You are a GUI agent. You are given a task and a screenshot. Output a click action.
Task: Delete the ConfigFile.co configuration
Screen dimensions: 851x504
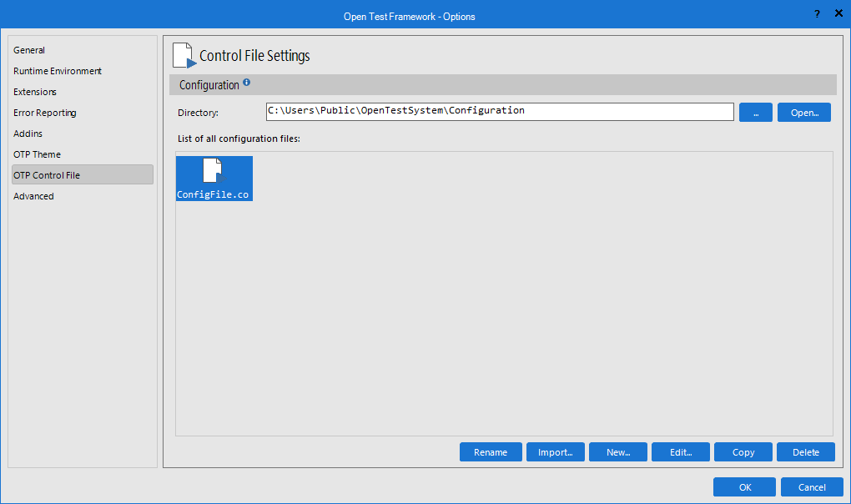tap(805, 451)
